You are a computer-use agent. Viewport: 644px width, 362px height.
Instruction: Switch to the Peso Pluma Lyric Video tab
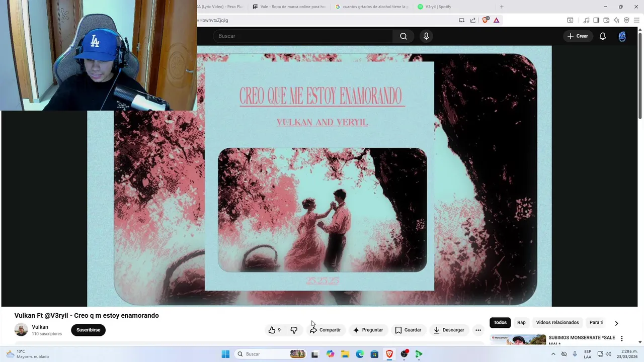tap(220, 7)
